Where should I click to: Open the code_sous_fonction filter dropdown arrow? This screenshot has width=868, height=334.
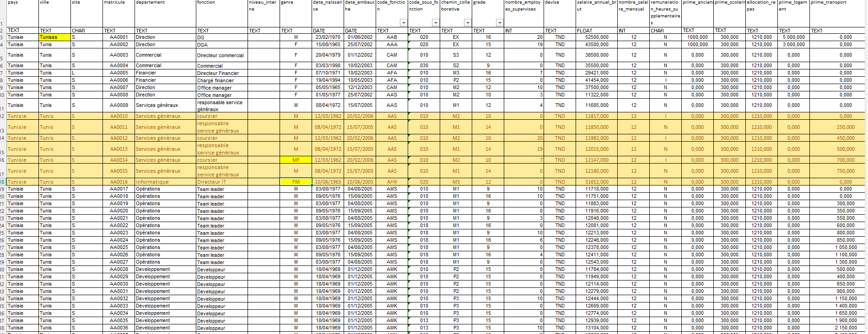[435, 23]
